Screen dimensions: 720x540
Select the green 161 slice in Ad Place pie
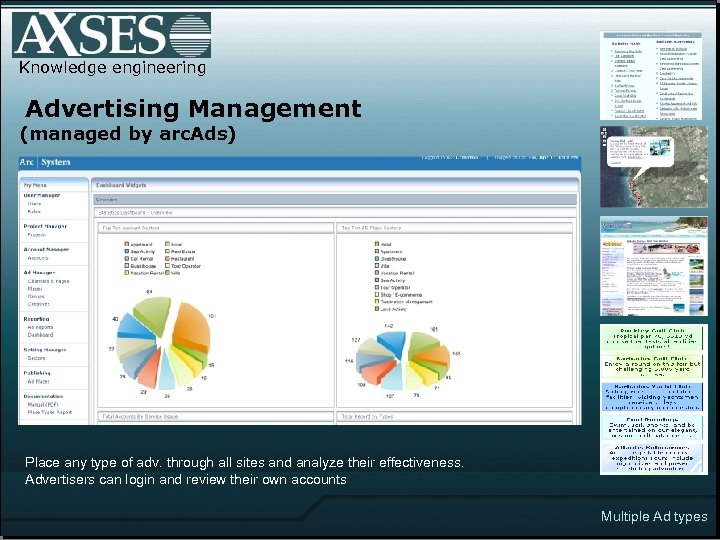422,343
